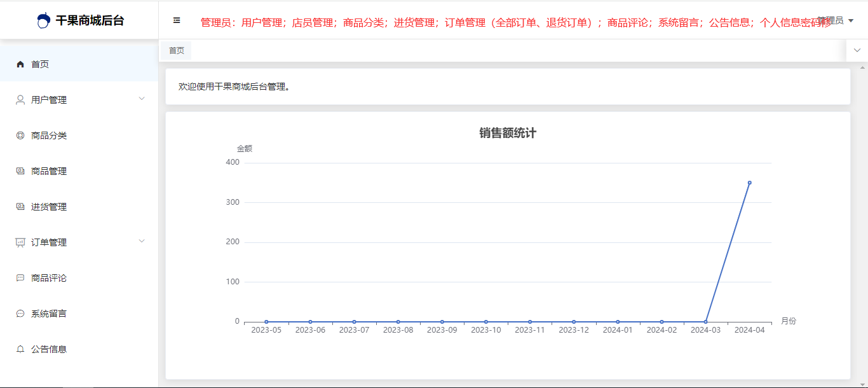Click the 2024-03 data point on chart
Image resolution: width=868 pixels, height=388 pixels.
pos(705,322)
